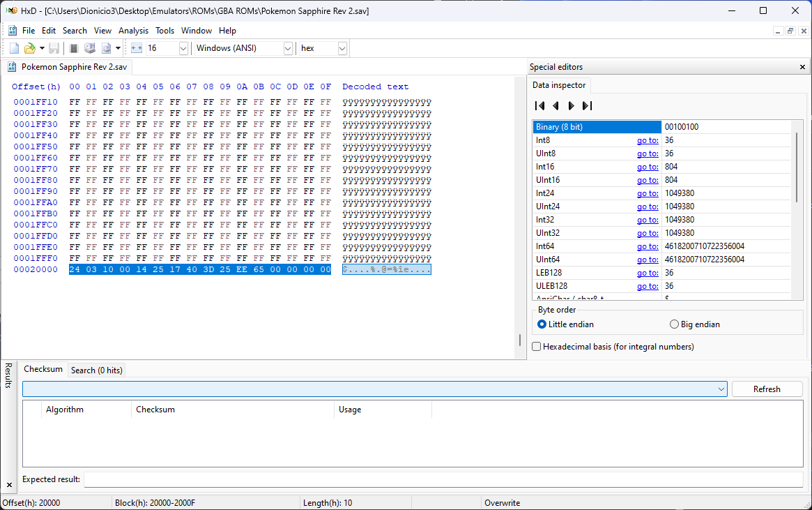
Task: Click the Algorithm column header
Action: (x=86, y=410)
